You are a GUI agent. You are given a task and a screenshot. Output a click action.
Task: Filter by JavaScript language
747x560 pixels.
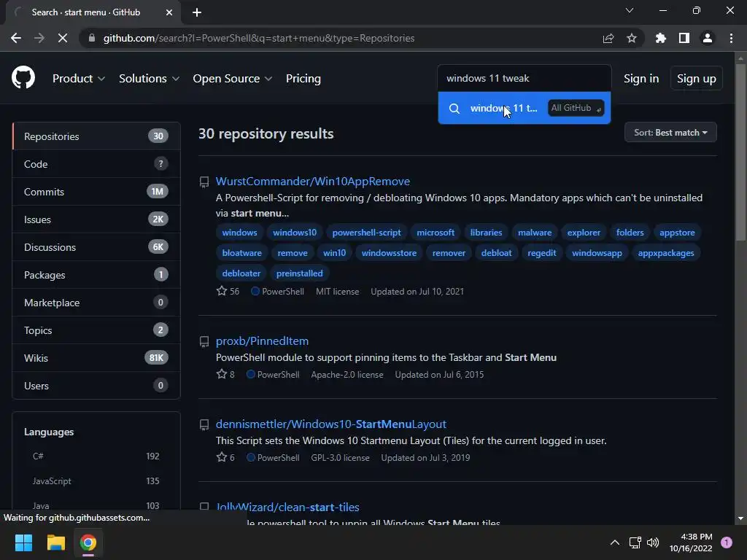(x=96, y=481)
